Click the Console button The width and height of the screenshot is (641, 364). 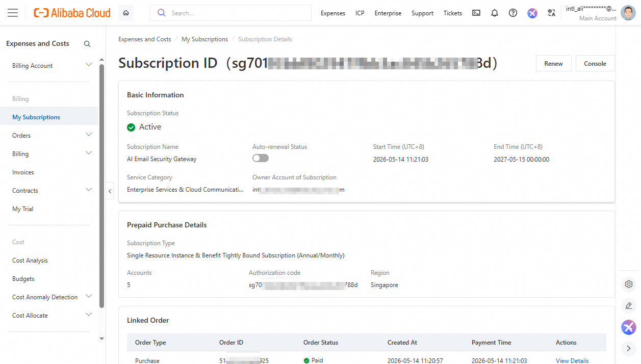595,64
